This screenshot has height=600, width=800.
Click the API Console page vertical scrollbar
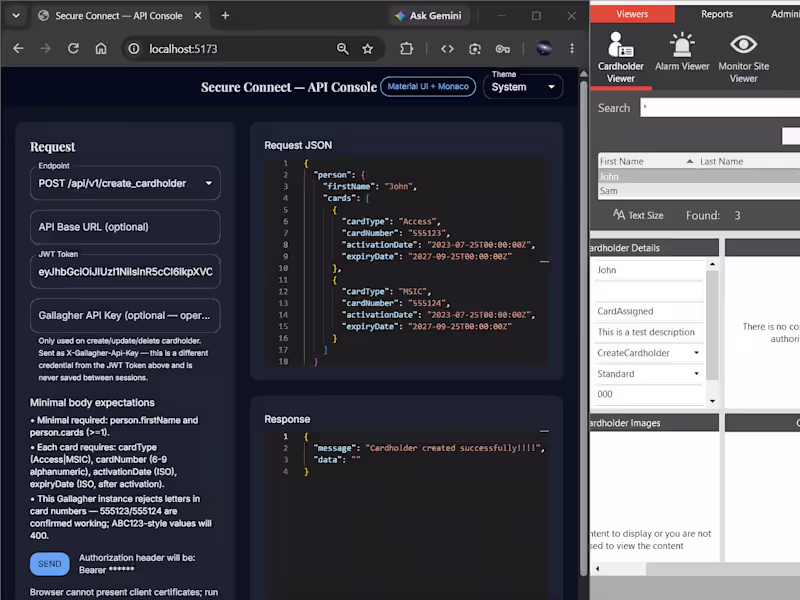click(x=584, y=327)
